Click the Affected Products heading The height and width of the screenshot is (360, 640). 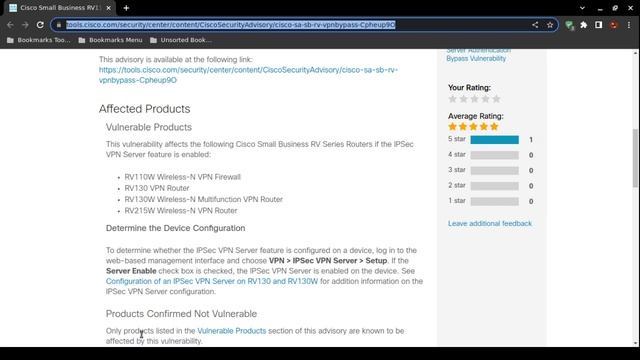144,109
